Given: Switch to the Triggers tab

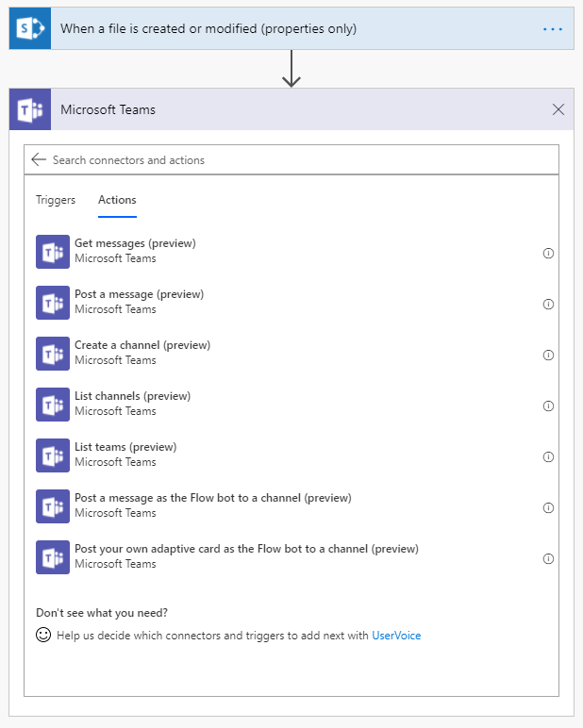Looking at the screenshot, I should point(56,200).
